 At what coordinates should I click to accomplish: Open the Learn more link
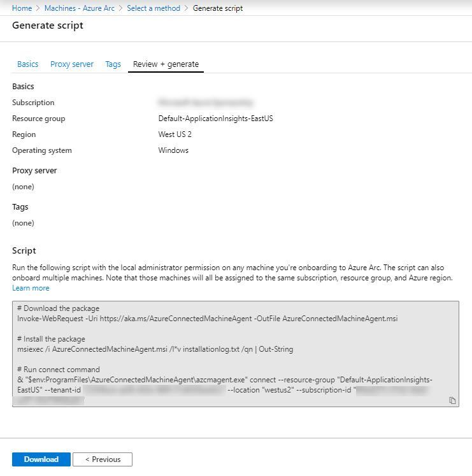31,288
